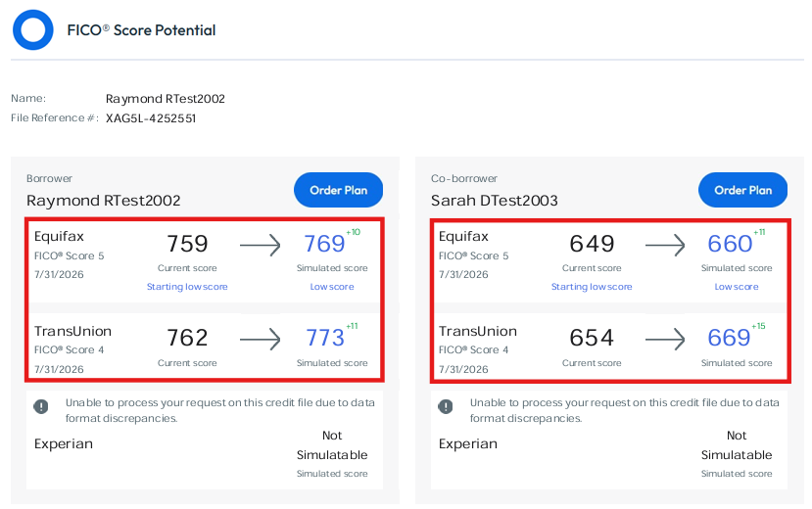The image size is (812, 509).
Task: Select Raymond's simulated Equifax score 769
Action: [x=324, y=244]
